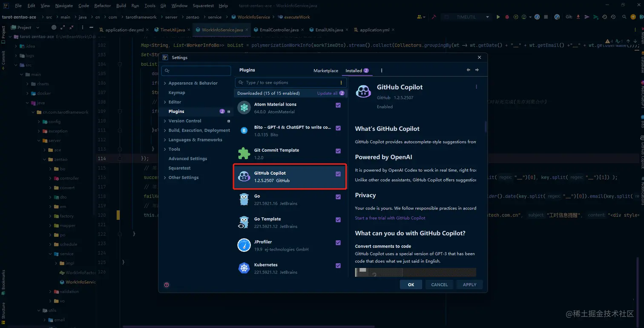Select Advanced Settings entry
The height and width of the screenshot is (328, 644).
(x=188, y=158)
